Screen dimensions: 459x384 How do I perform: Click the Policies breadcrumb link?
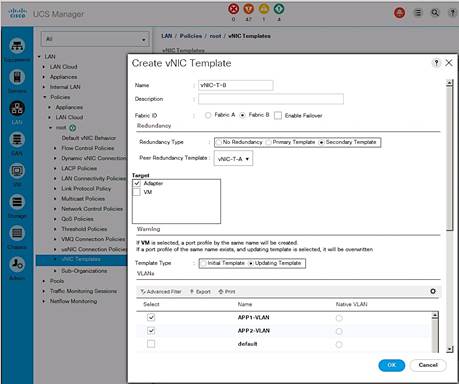click(191, 36)
